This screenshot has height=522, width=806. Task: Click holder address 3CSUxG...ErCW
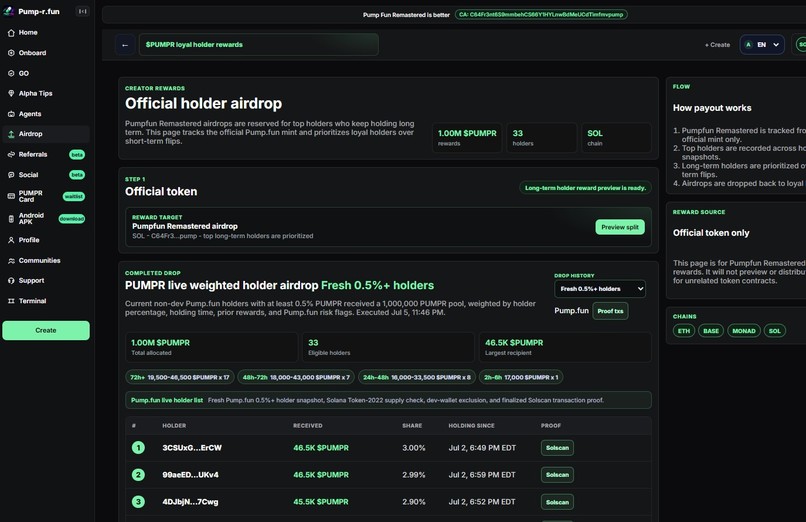tap(192, 448)
